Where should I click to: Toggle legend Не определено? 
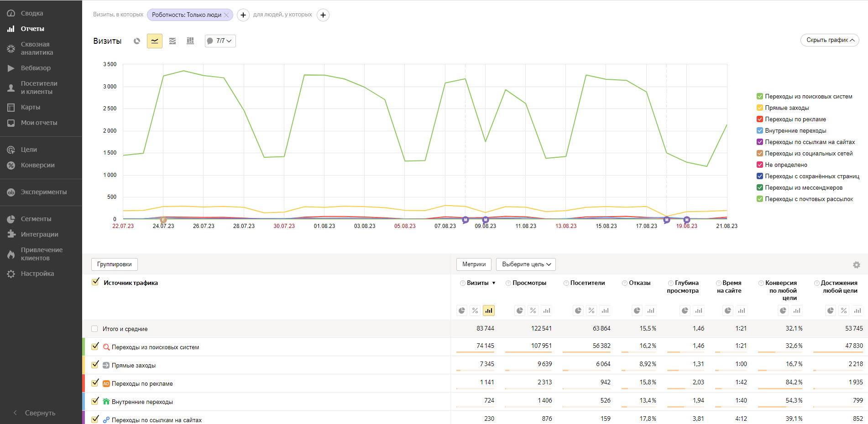tap(760, 165)
